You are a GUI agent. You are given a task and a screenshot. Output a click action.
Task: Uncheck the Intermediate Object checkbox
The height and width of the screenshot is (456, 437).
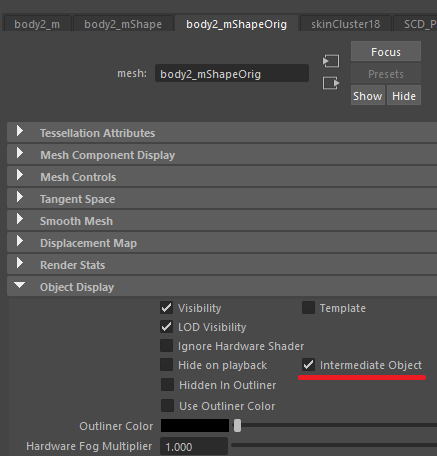(308, 365)
